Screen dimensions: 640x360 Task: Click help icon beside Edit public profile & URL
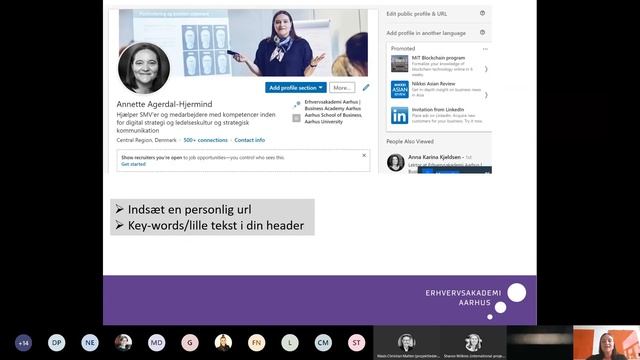click(x=482, y=13)
